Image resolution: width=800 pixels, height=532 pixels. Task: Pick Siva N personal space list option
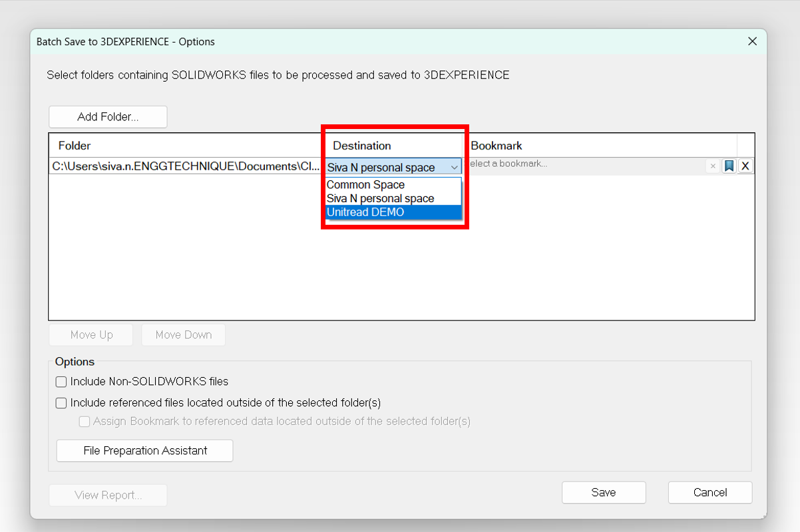(380, 199)
